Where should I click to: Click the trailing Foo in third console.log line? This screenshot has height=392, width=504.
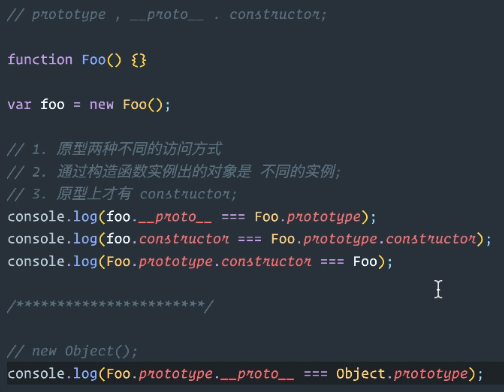pyautogui.click(x=365, y=262)
